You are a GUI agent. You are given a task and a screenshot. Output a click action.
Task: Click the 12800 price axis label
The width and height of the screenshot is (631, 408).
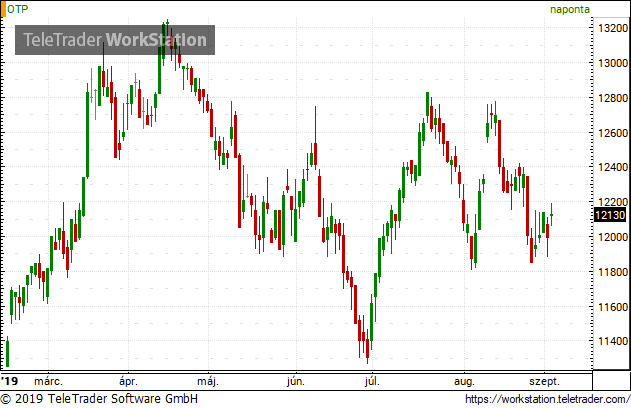tap(613, 98)
